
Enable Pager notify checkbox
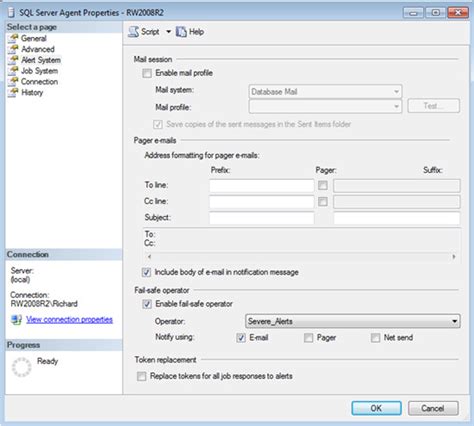[309, 338]
